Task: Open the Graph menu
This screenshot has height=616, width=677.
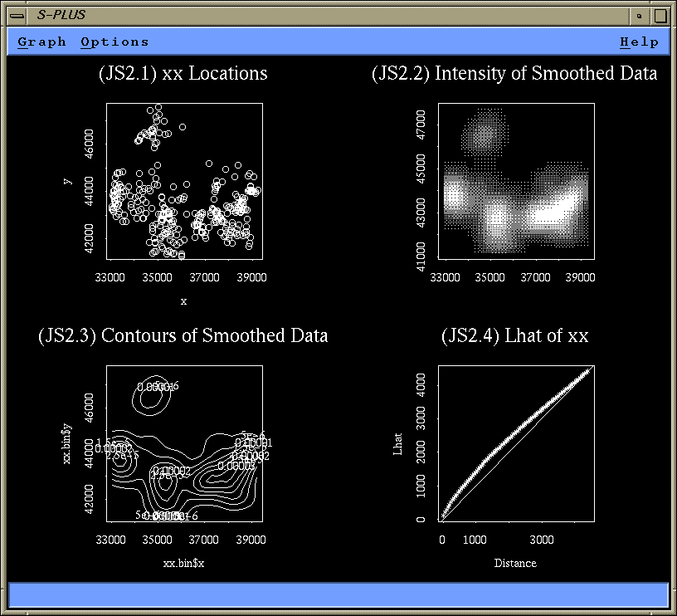Action: pos(41,42)
